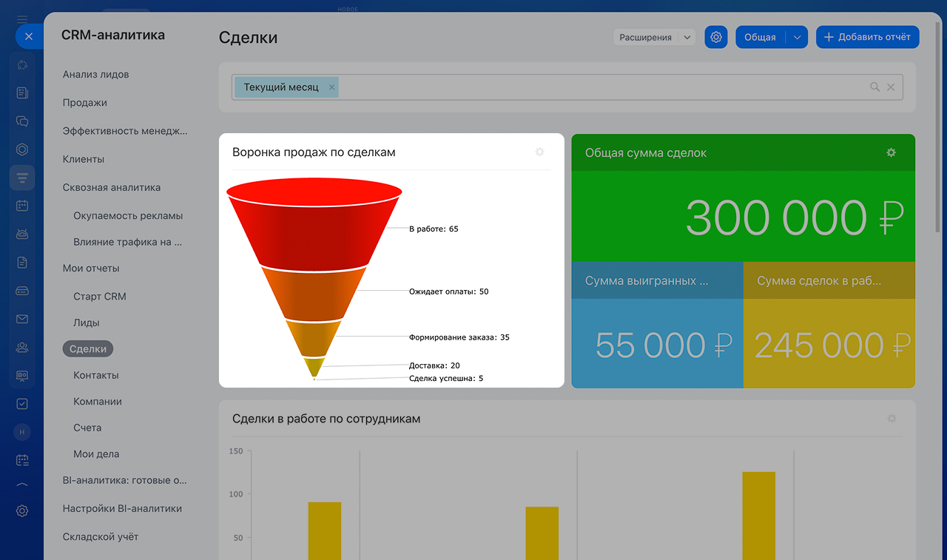Screen dimensions: 947x560
Task: Open the 'Счета' report
Action: [87, 428]
